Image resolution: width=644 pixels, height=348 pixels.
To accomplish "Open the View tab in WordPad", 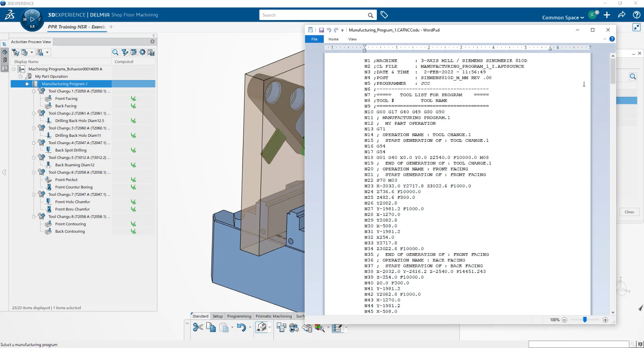I will [352, 39].
